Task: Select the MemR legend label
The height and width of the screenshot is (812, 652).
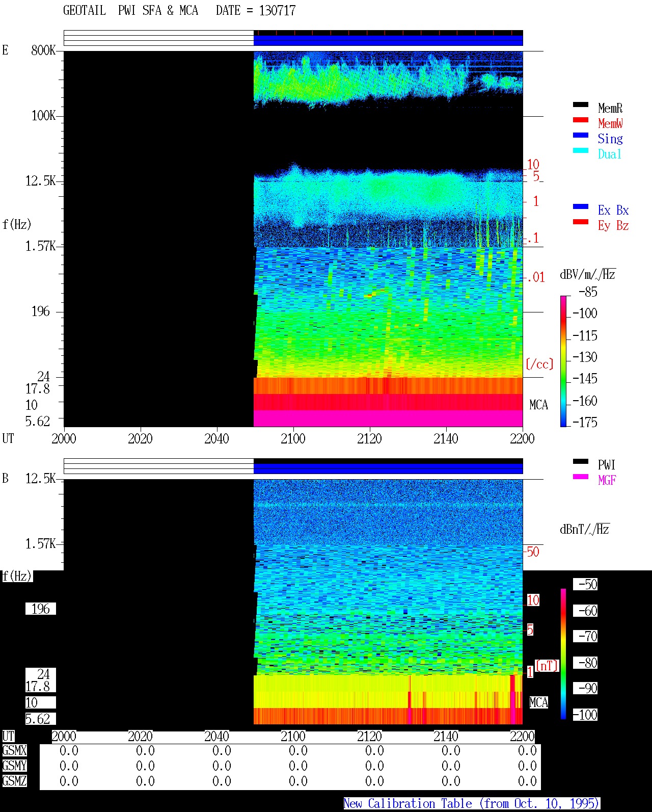Action: coord(610,108)
